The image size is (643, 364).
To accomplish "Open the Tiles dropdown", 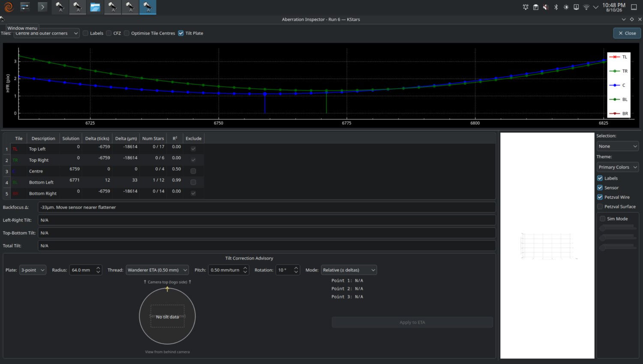I will click(x=46, y=33).
